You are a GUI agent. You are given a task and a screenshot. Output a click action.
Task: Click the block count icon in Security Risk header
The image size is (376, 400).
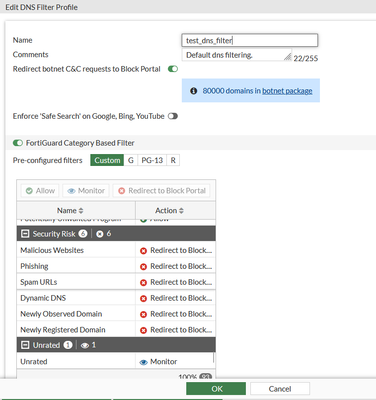[x=99, y=234]
